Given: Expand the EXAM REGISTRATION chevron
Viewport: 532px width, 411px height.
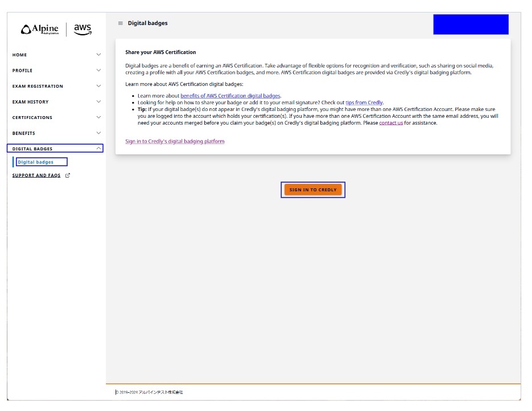Looking at the screenshot, I should (x=98, y=86).
